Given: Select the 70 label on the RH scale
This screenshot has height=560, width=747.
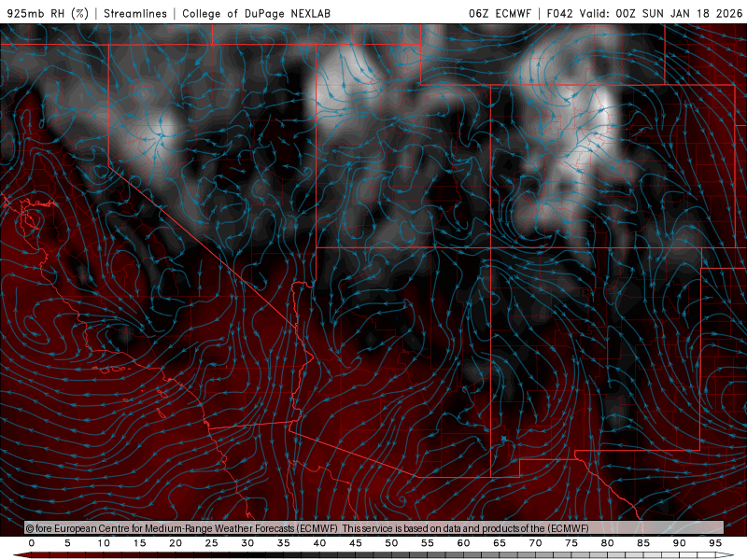Looking at the screenshot, I should click(x=535, y=543).
